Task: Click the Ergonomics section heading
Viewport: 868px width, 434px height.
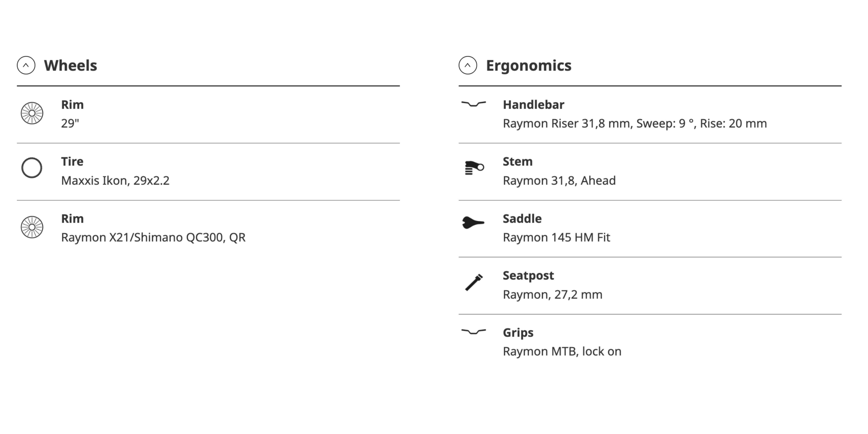Action: [529, 66]
